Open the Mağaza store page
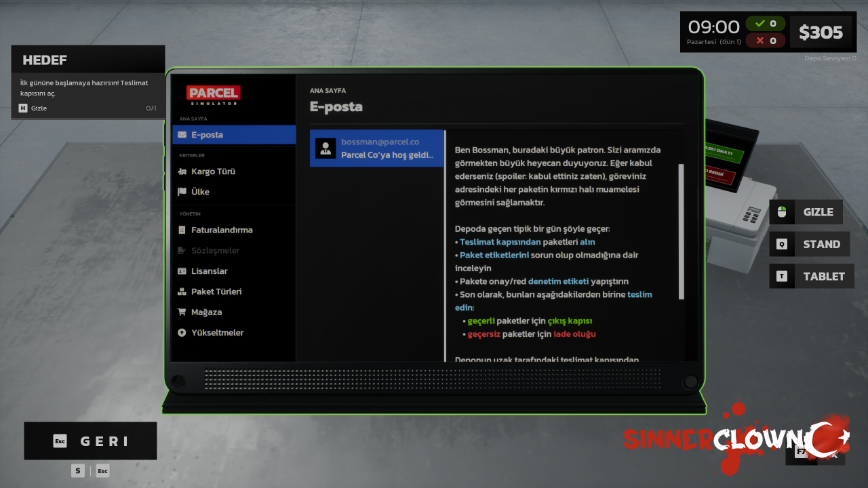Screen dimensions: 868x488 pos(234,312)
